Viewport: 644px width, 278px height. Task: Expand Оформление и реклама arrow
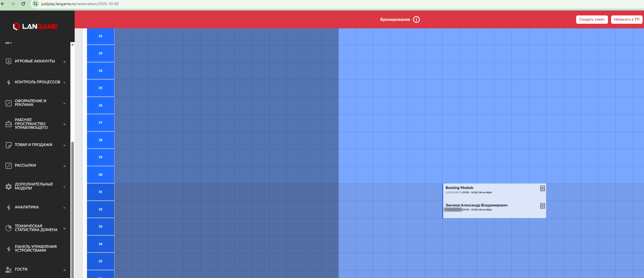[65, 104]
